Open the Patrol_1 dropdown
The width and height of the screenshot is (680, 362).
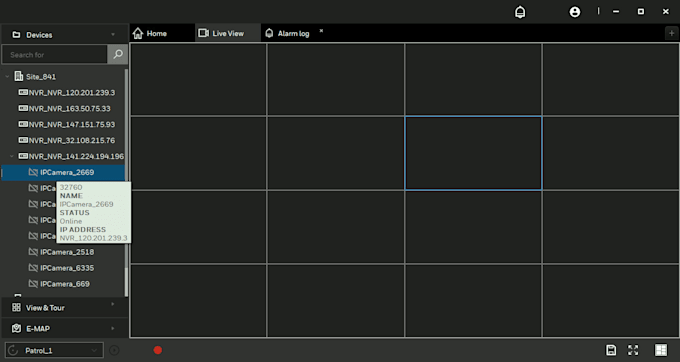54,350
